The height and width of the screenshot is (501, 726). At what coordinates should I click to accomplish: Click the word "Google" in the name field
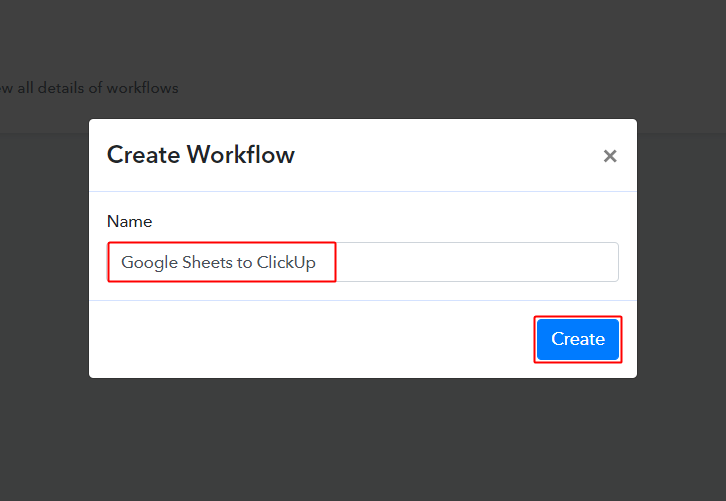click(x=148, y=263)
